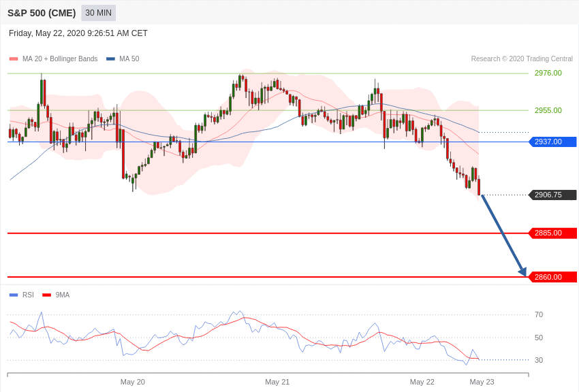The image size is (579, 392).
Task: Click the May 21 date axis label
Action: pos(277,382)
